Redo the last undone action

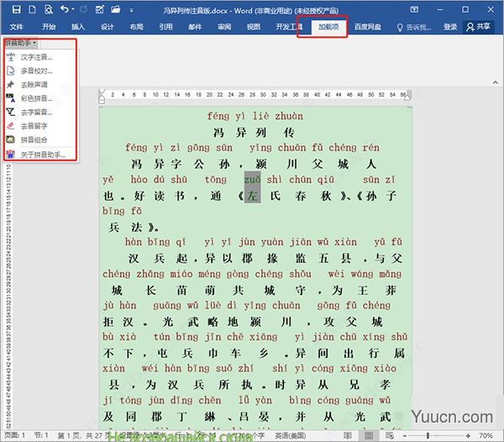click(x=83, y=9)
